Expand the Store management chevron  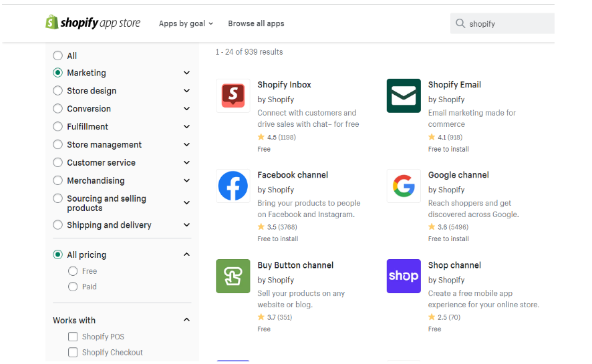point(186,144)
